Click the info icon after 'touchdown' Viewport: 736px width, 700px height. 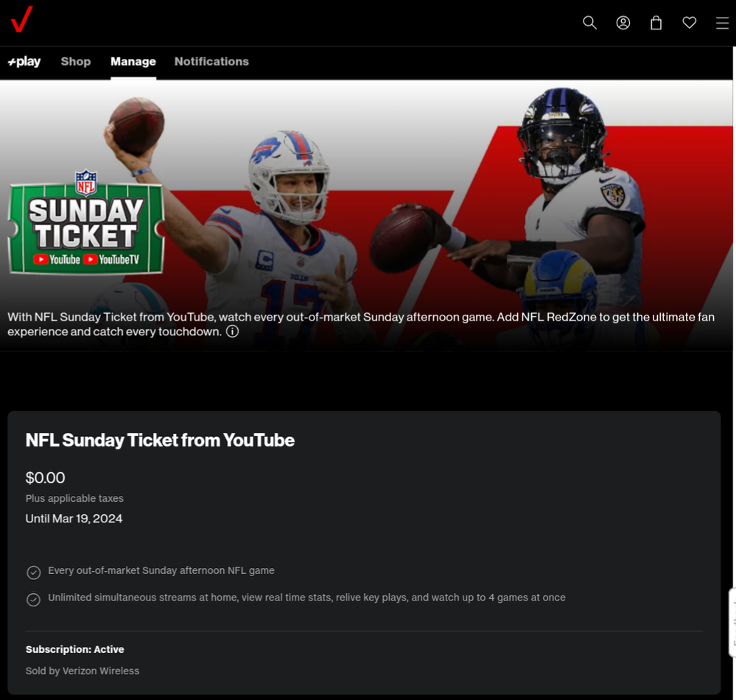click(x=232, y=332)
